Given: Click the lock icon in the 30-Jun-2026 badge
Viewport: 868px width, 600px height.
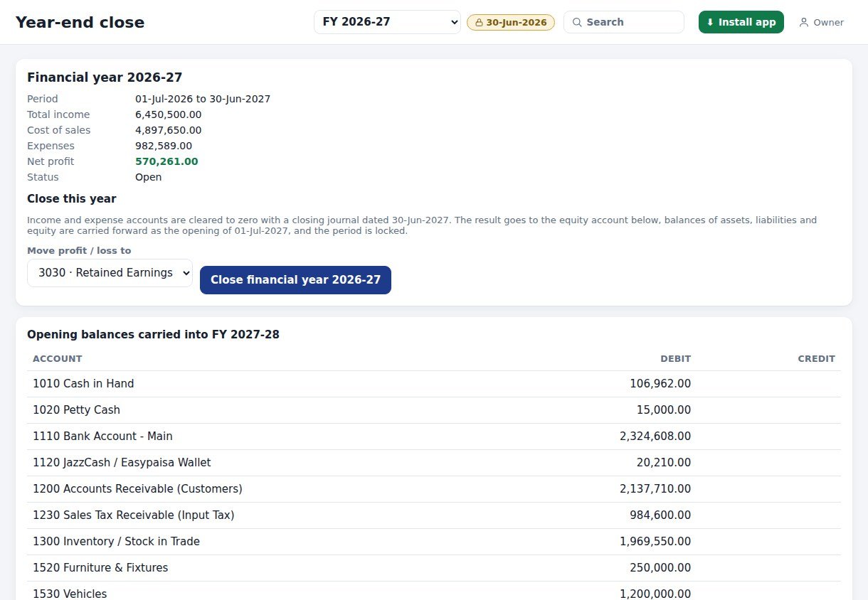Looking at the screenshot, I should coord(479,23).
